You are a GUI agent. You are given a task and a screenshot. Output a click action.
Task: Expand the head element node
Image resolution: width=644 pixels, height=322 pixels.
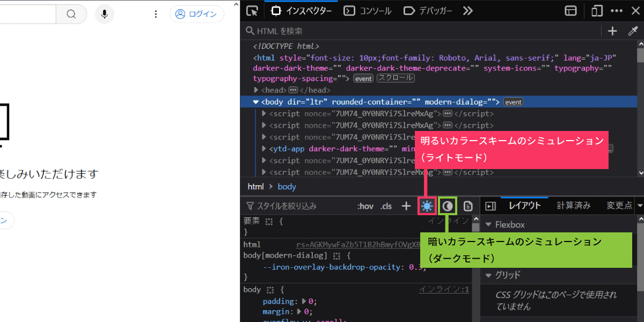coord(256,90)
